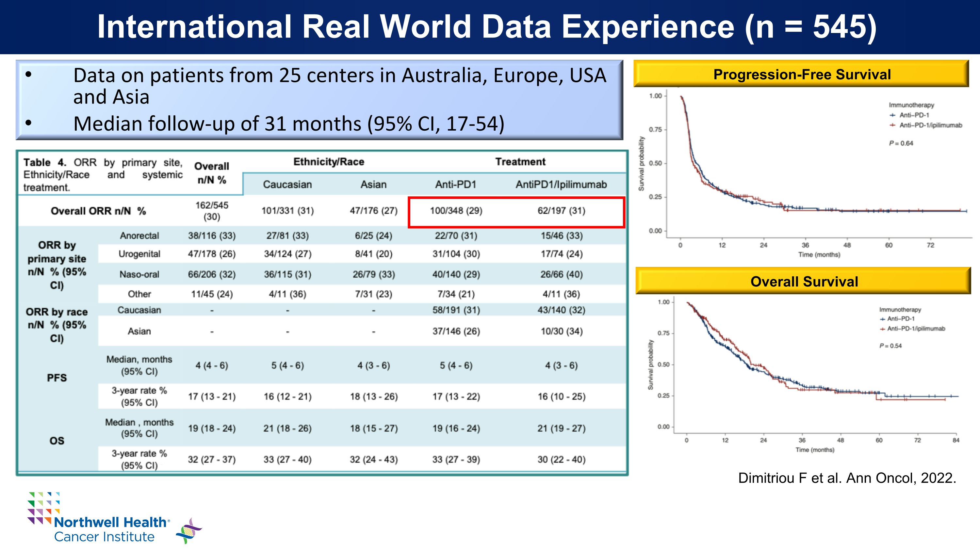
Task: Click the cell '101/331 (31)'
Action: 287,211
